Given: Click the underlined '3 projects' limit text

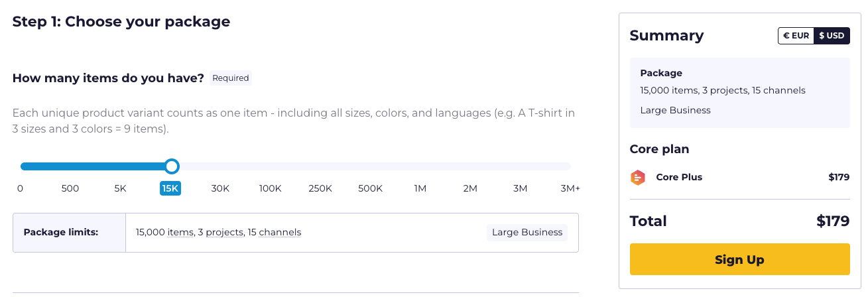Looking at the screenshot, I should coord(220,232).
